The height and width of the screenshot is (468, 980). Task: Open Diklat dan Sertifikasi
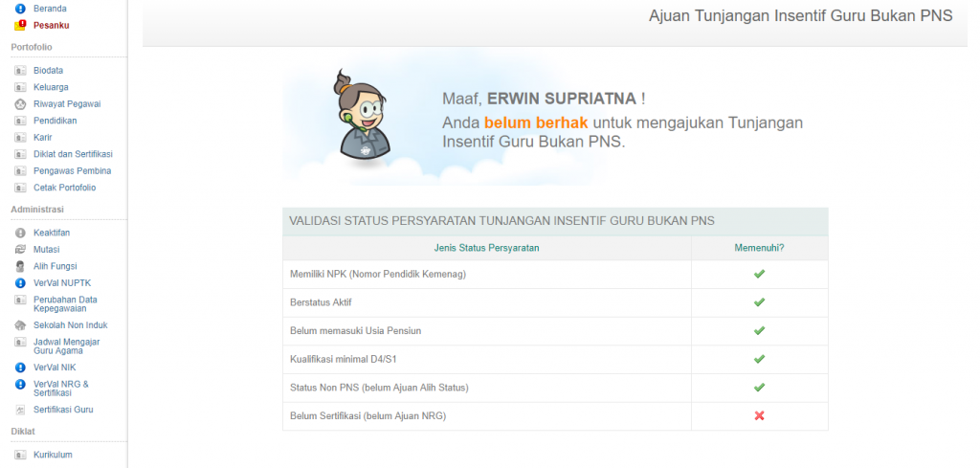click(x=73, y=154)
